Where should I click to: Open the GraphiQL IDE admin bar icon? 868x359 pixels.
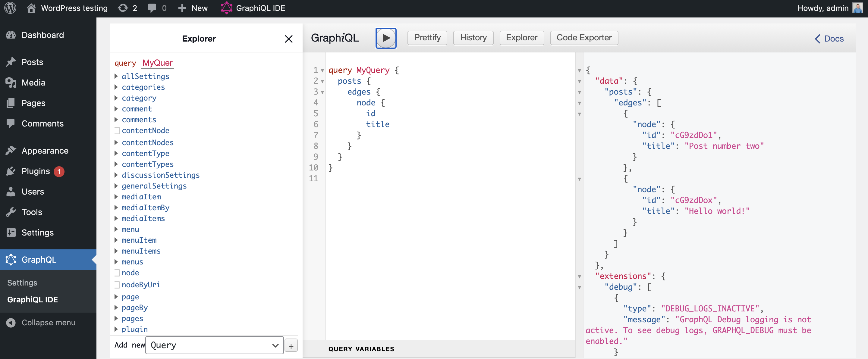point(226,8)
